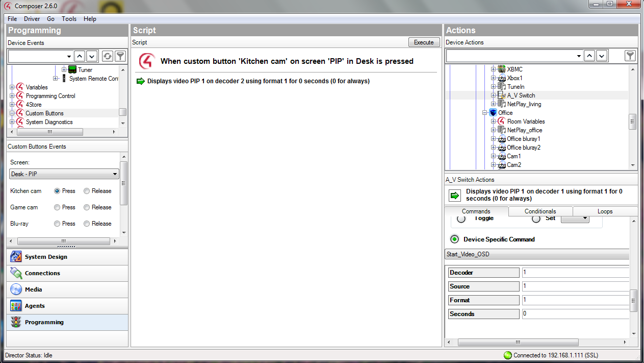Open System Design view icon
644x363 pixels.
(x=16, y=257)
